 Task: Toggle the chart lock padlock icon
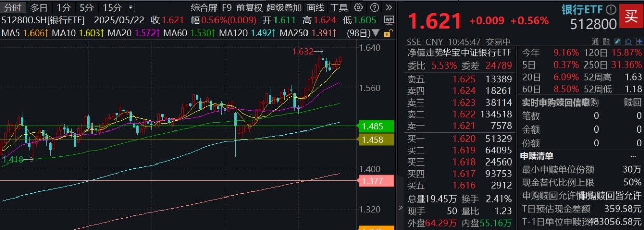click(x=387, y=34)
